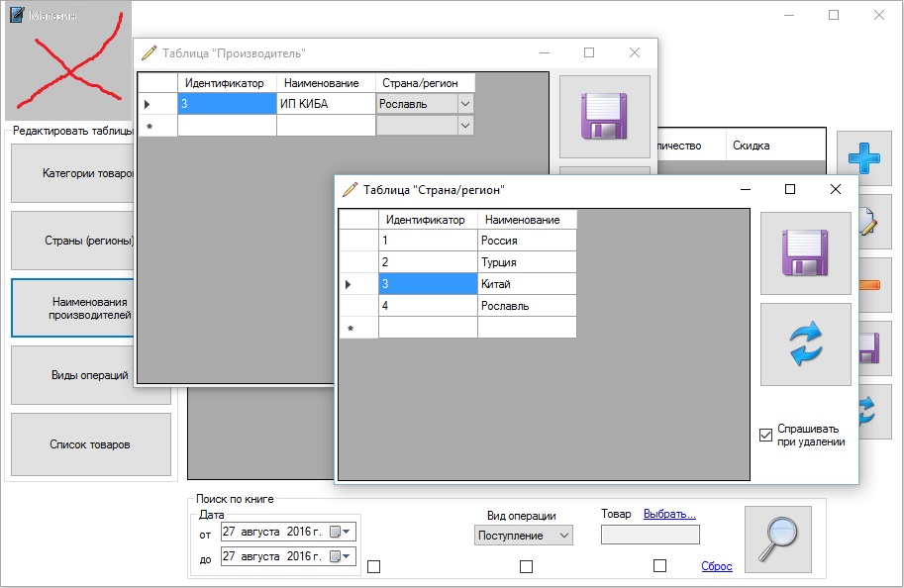Click Наименования производителей button

(x=72, y=309)
